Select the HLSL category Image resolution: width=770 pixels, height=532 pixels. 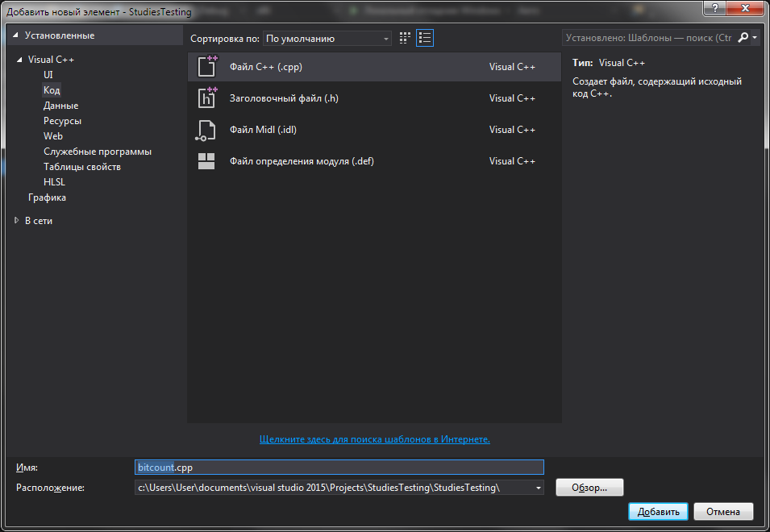[54, 182]
